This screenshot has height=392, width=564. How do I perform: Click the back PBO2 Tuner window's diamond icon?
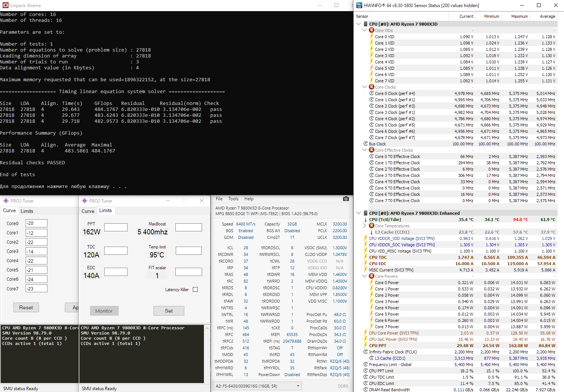coord(6,201)
